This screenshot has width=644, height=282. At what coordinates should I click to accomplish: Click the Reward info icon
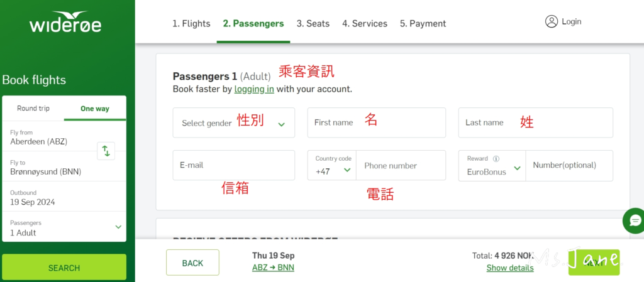coord(496,159)
